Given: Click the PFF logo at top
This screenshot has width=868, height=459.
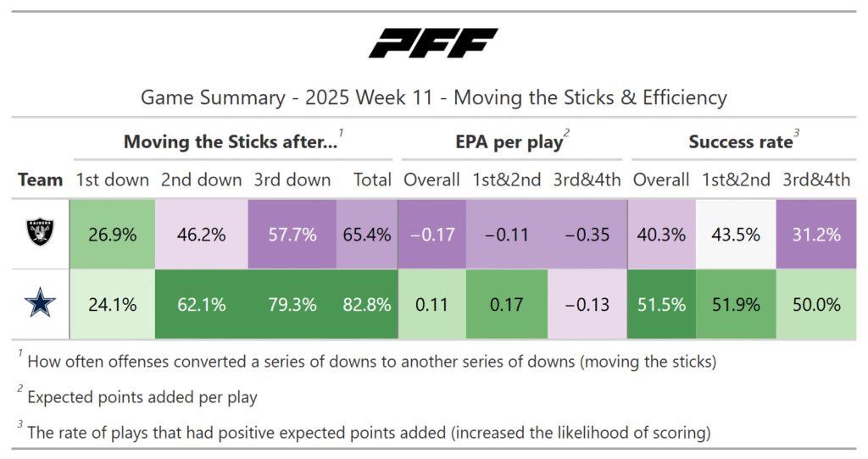Looking at the screenshot, I should click(x=433, y=43).
